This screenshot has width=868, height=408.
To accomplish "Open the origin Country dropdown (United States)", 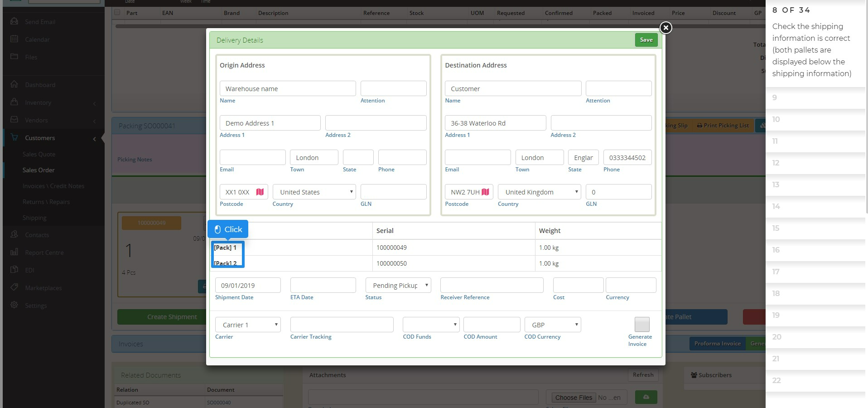I will (x=314, y=192).
